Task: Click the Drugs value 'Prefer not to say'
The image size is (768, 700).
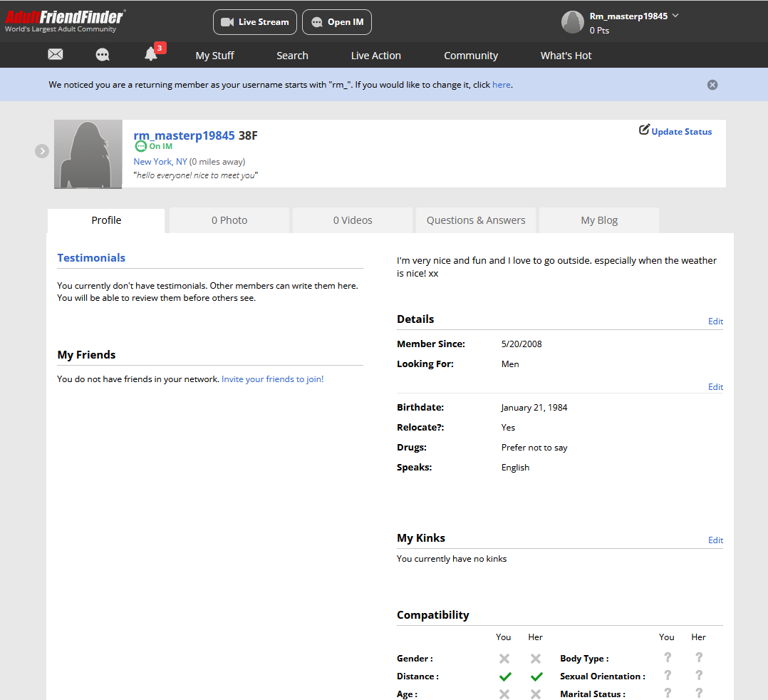Action: tap(534, 448)
